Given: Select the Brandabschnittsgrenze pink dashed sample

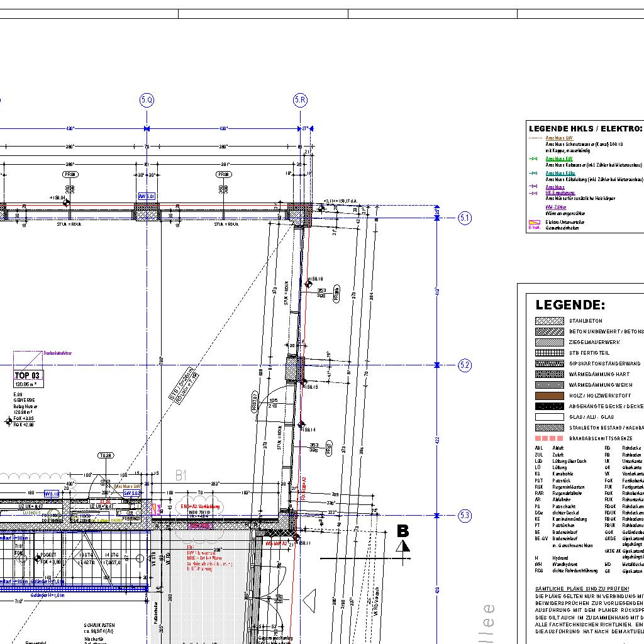Looking at the screenshot, I should click(549, 438).
